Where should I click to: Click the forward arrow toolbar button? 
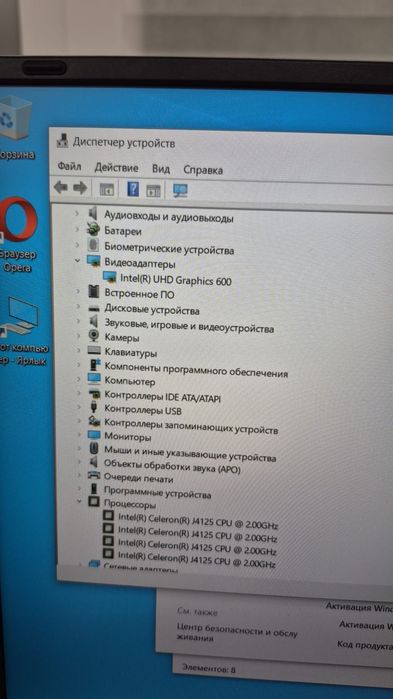[80, 188]
